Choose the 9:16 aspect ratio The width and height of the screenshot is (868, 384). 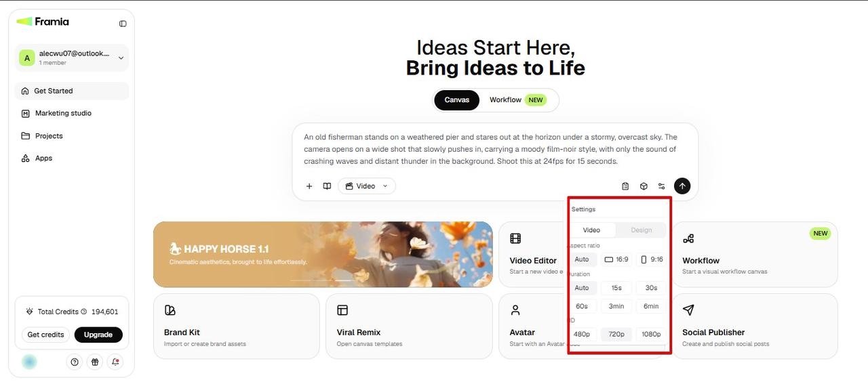point(651,259)
